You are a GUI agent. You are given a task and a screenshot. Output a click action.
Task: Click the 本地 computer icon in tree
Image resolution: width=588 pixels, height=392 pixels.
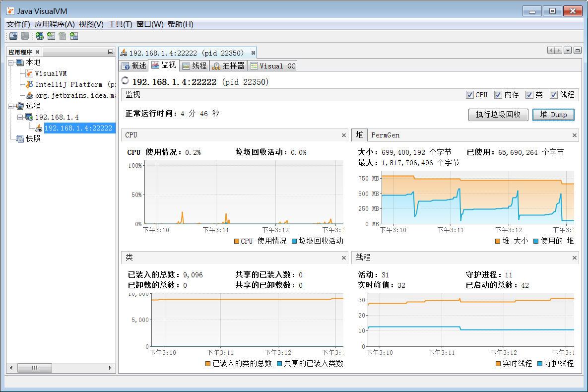[x=20, y=62]
